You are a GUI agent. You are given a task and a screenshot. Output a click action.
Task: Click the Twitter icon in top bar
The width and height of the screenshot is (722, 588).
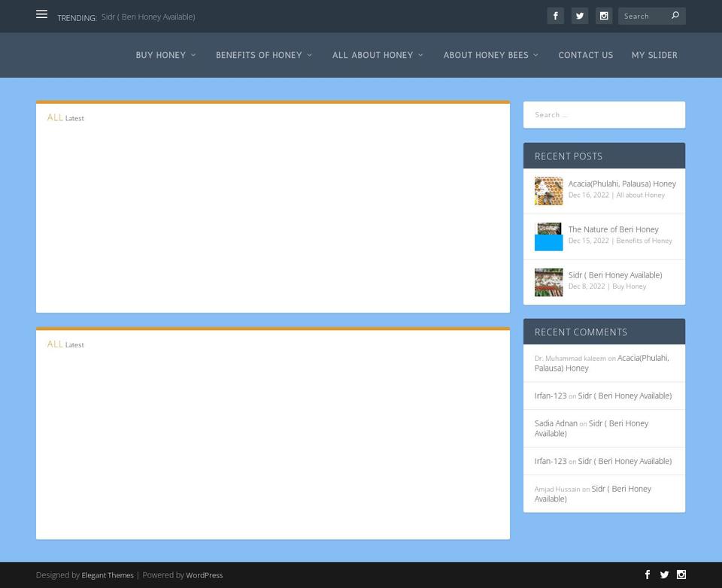click(x=580, y=16)
